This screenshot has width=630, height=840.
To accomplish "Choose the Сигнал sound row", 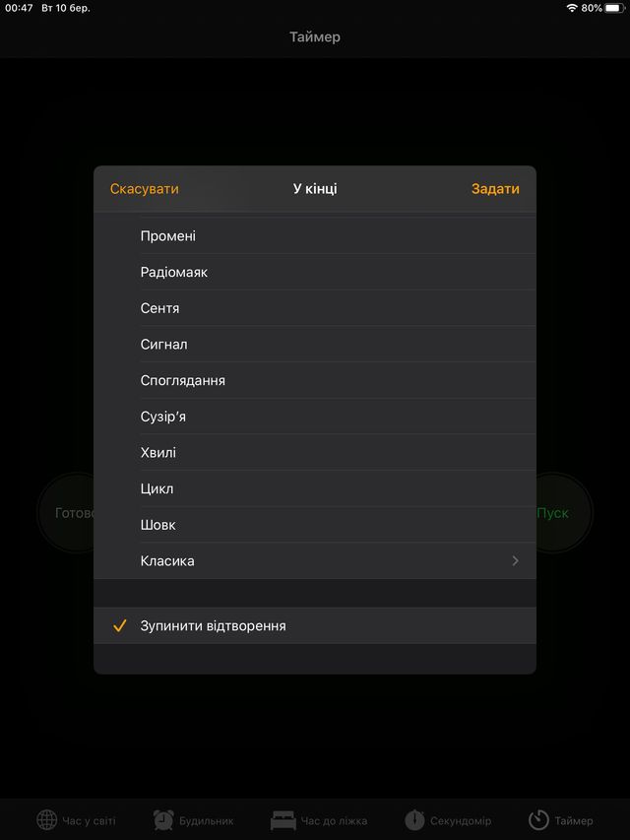I will click(315, 344).
